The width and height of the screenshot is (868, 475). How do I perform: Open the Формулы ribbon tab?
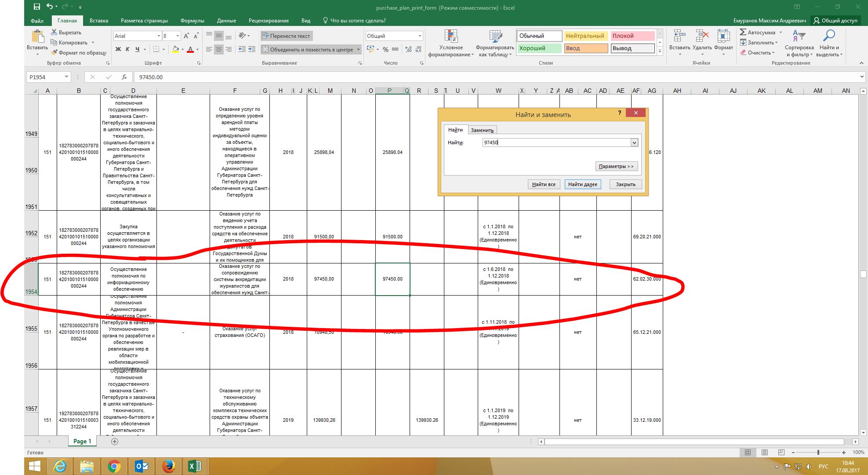coord(192,21)
